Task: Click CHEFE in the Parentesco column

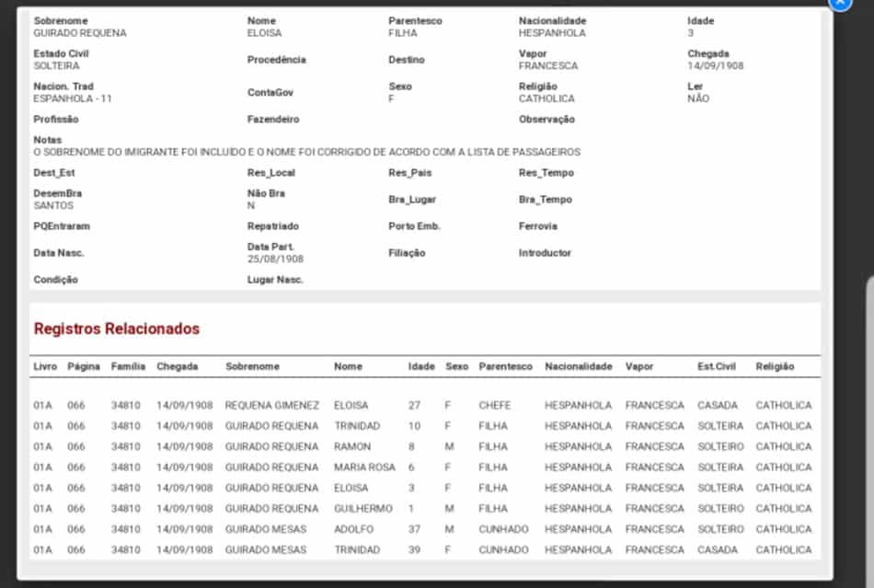Action: tap(494, 405)
